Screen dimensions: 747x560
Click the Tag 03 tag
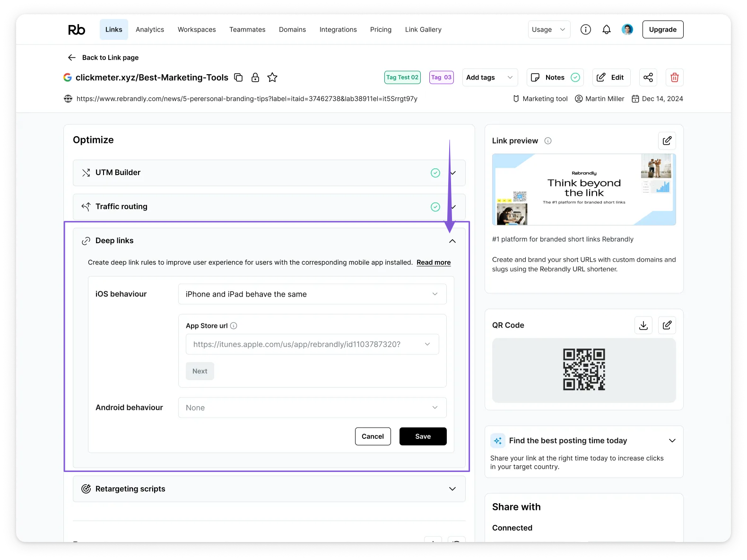pyautogui.click(x=442, y=78)
